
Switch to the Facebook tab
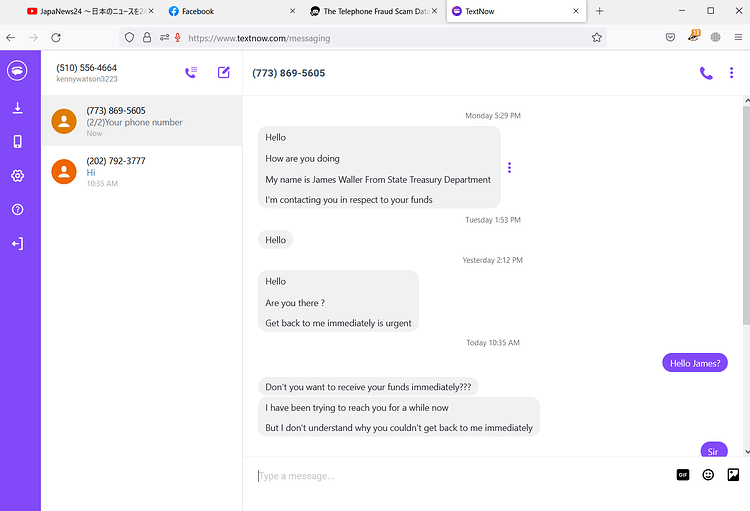232,11
